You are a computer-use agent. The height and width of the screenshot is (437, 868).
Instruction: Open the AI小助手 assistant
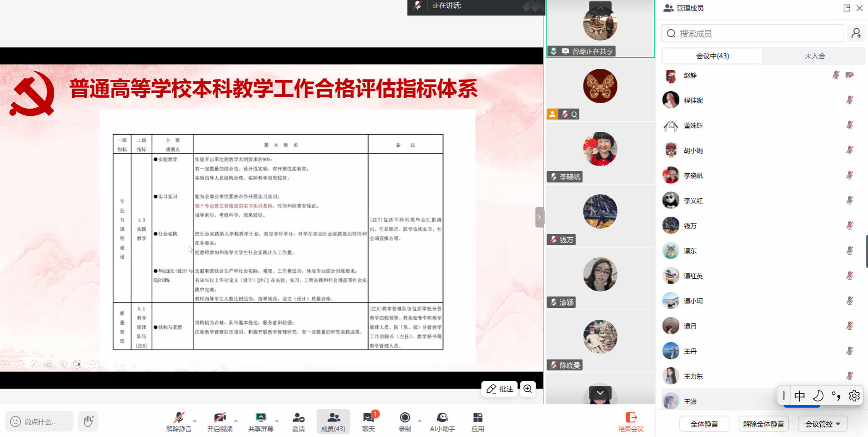(x=442, y=421)
